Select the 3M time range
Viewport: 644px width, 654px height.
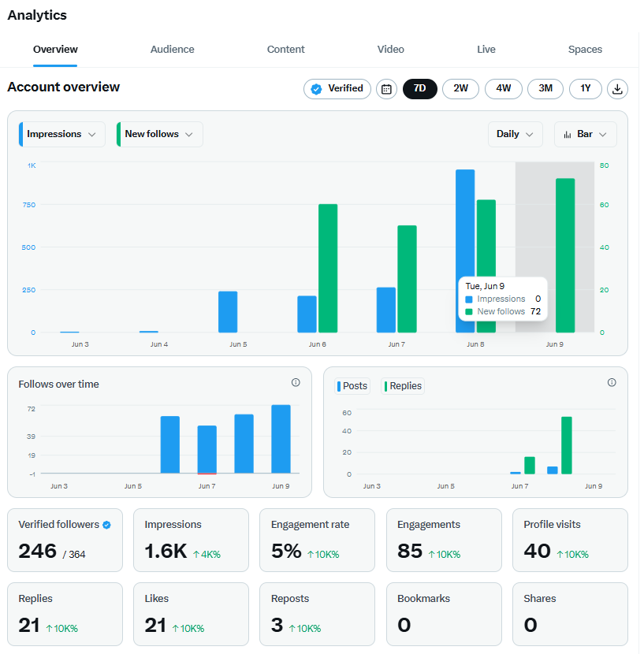point(545,89)
